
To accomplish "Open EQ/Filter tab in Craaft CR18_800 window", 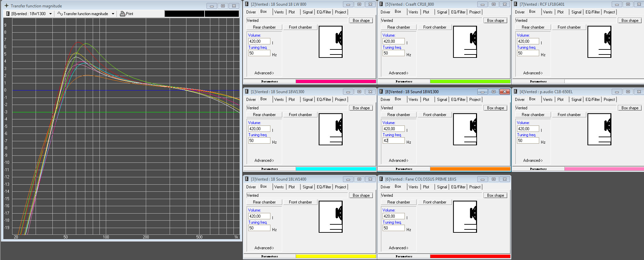I will click(x=458, y=12).
